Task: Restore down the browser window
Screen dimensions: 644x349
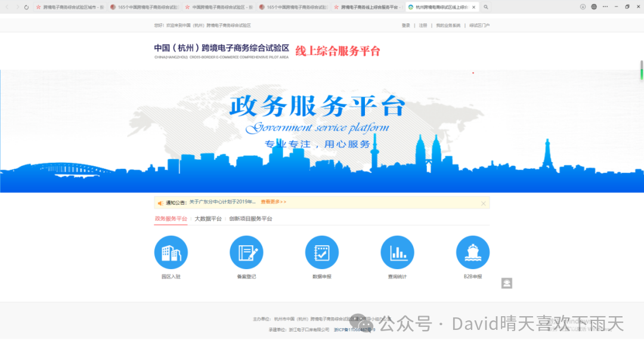Action: [x=627, y=7]
